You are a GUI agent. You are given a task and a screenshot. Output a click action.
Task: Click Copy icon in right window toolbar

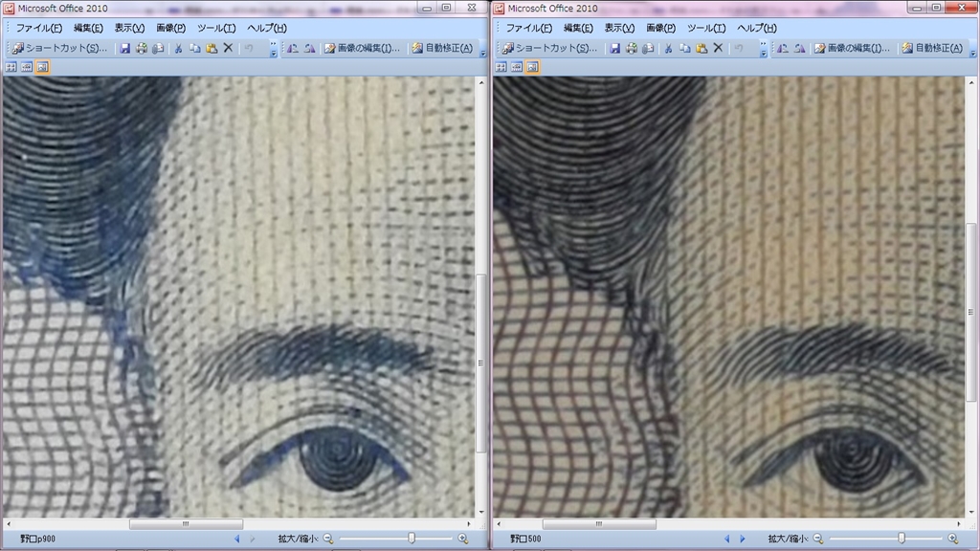(685, 48)
